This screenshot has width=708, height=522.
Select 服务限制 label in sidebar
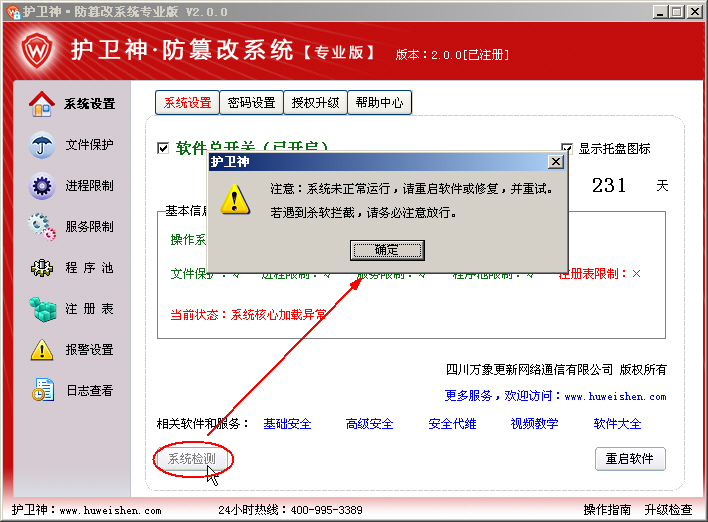[x=89, y=227]
